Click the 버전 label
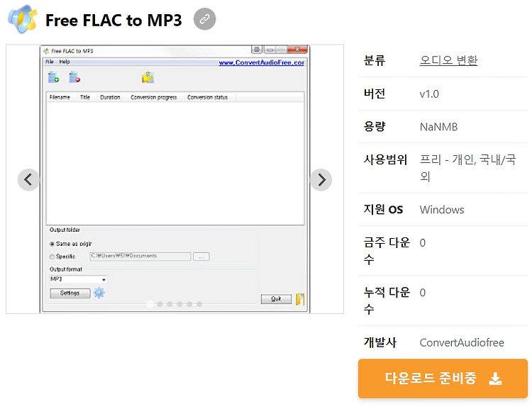532x406 pixels. coord(375,94)
